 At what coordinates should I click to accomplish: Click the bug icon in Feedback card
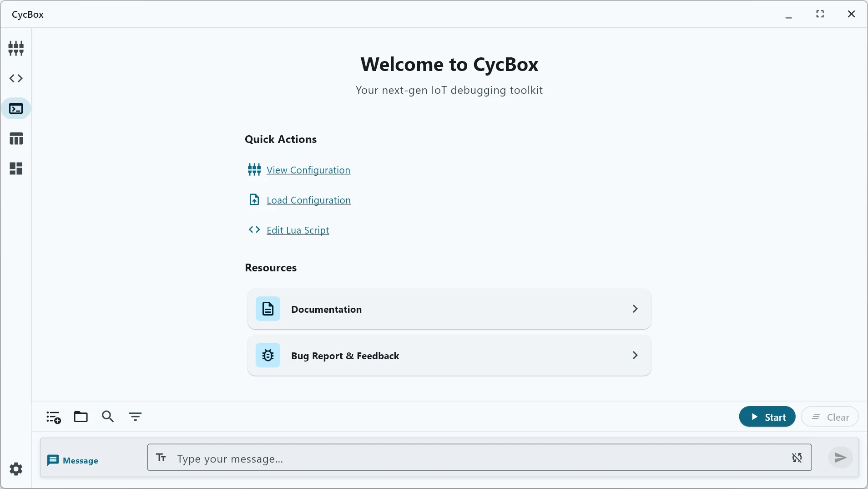click(268, 355)
